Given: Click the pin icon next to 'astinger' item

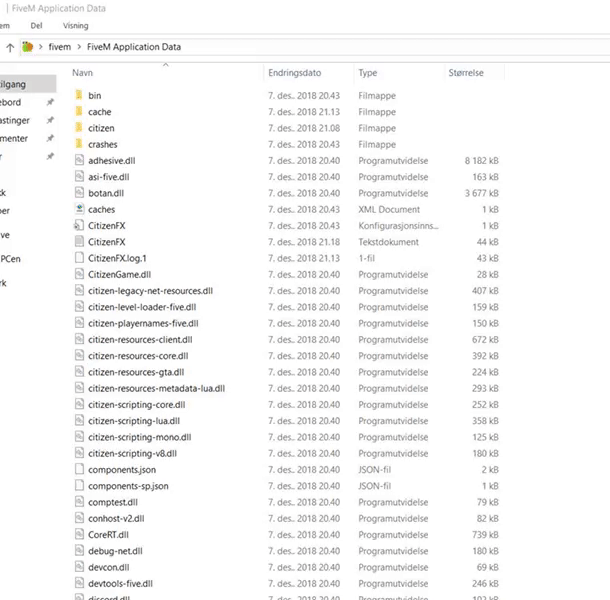Looking at the screenshot, I should point(50,120).
